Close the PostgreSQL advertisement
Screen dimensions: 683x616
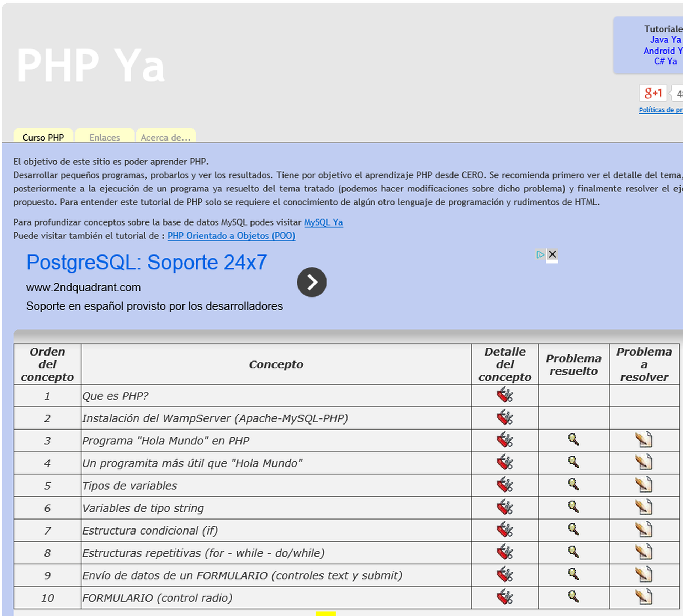pyautogui.click(x=552, y=254)
